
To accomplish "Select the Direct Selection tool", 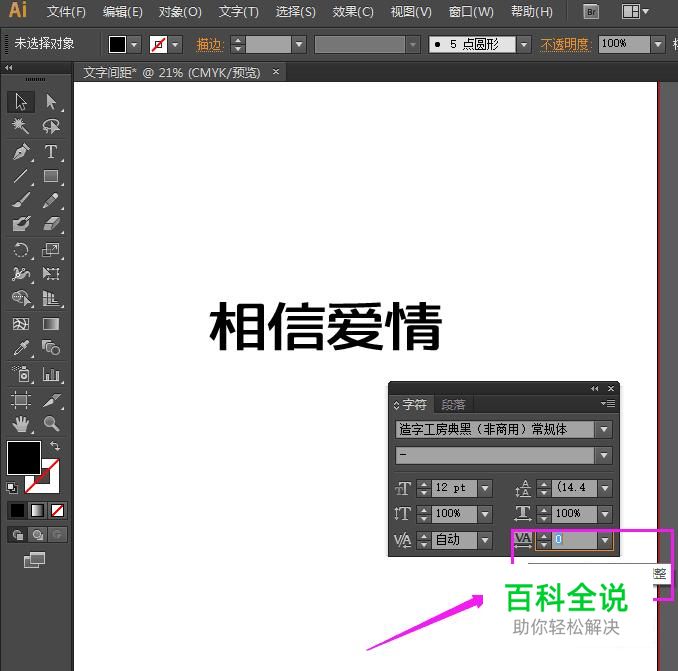I will click(51, 102).
